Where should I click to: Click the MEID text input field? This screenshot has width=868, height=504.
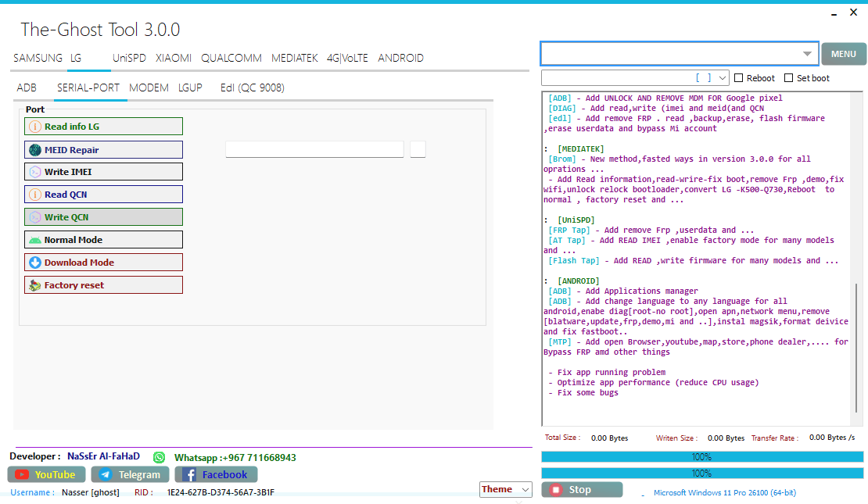coord(314,149)
